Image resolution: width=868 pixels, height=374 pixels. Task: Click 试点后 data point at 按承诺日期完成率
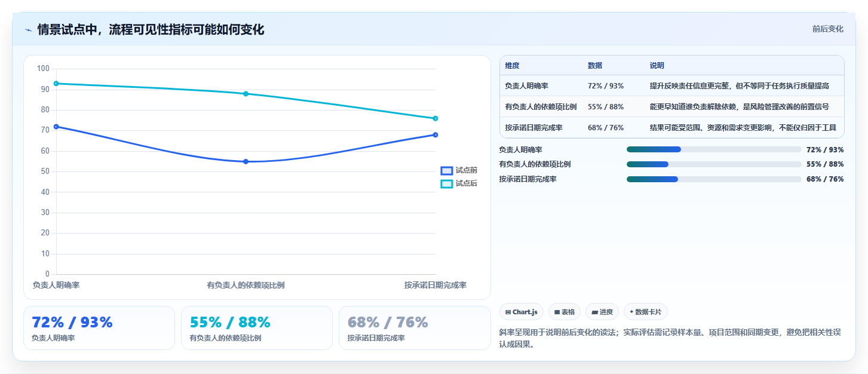(x=435, y=118)
